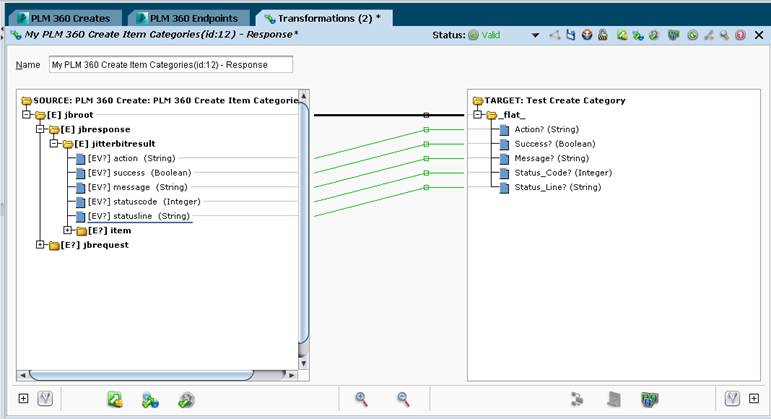Click the green Valid status indicator icon

point(473,35)
